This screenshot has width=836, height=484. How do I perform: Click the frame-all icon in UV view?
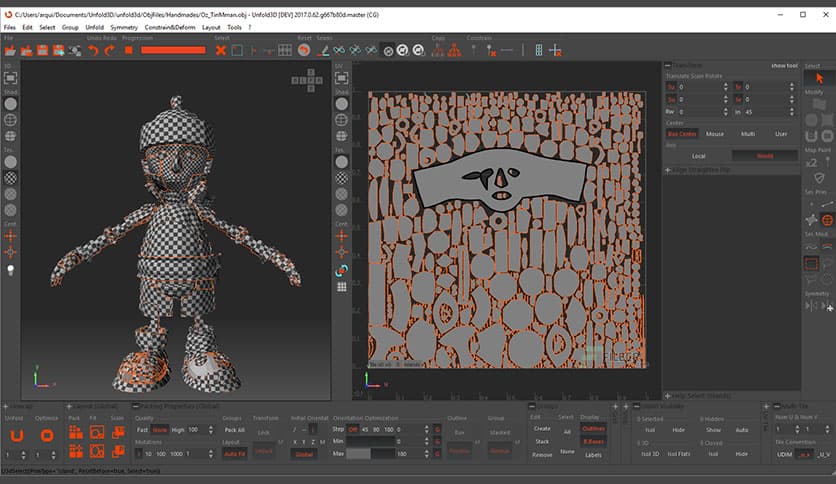pyautogui.click(x=342, y=78)
